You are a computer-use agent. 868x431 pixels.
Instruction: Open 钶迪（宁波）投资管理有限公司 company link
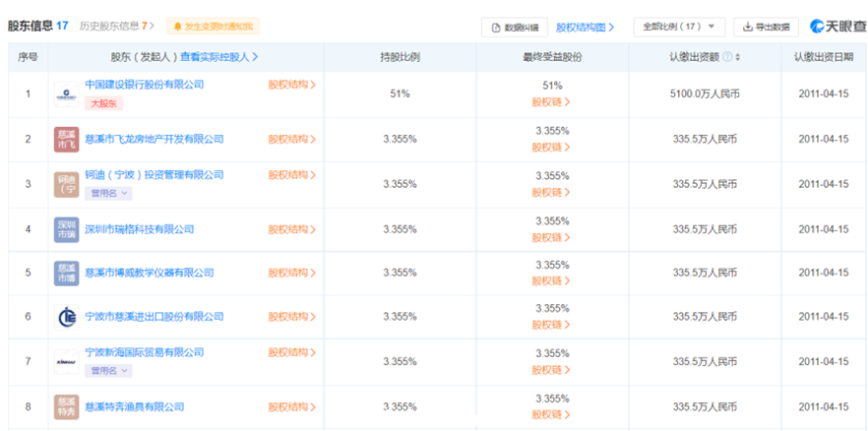click(x=155, y=175)
